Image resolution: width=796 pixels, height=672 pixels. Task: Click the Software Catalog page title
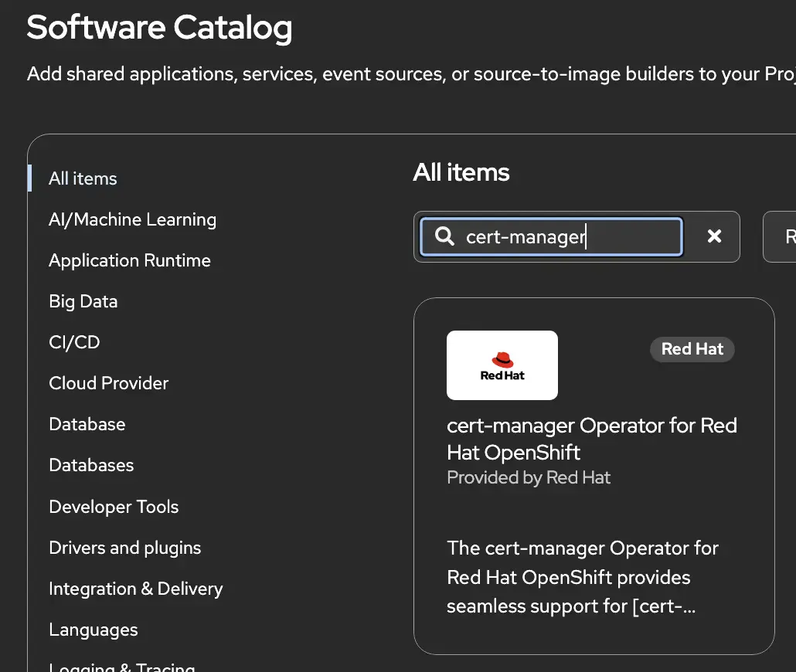point(159,27)
